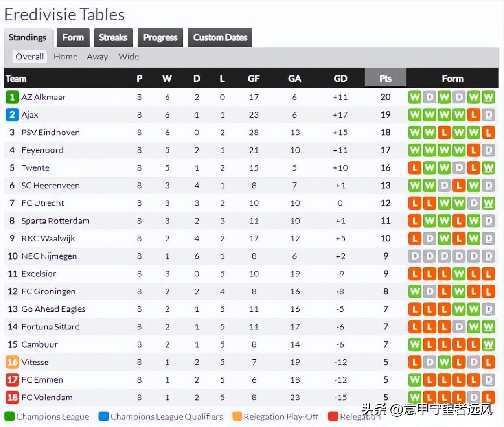
Task: Sort table by Pts column header
Action: click(x=385, y=79)
